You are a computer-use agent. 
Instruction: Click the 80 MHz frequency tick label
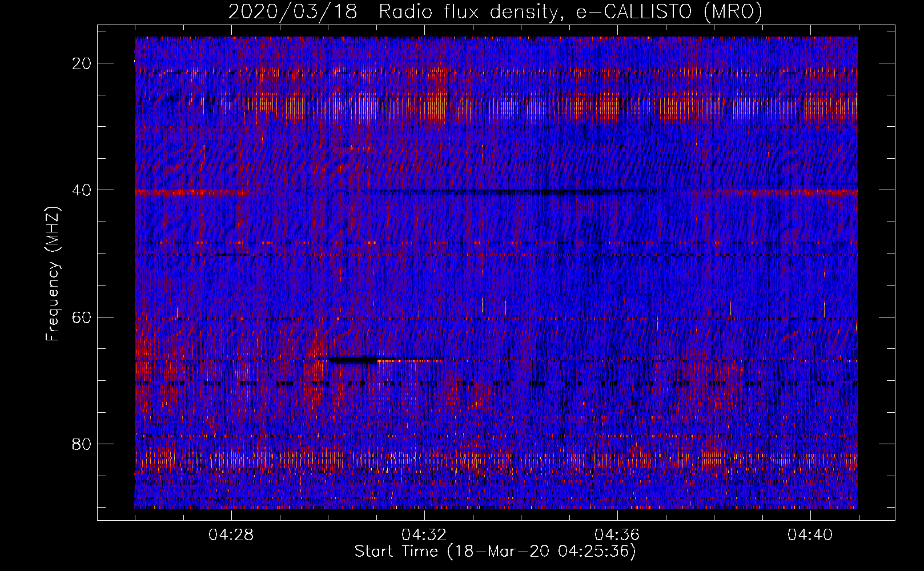coord(82,444)
